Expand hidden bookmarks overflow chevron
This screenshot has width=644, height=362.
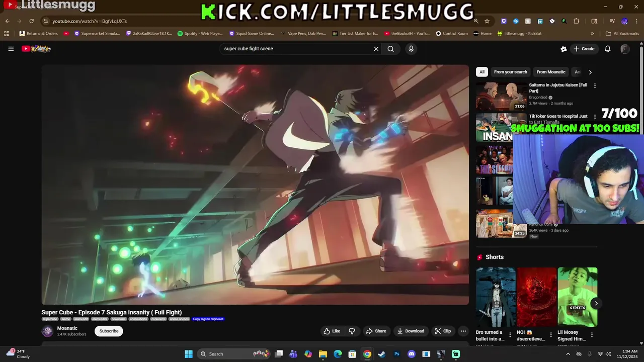point(592,34)
